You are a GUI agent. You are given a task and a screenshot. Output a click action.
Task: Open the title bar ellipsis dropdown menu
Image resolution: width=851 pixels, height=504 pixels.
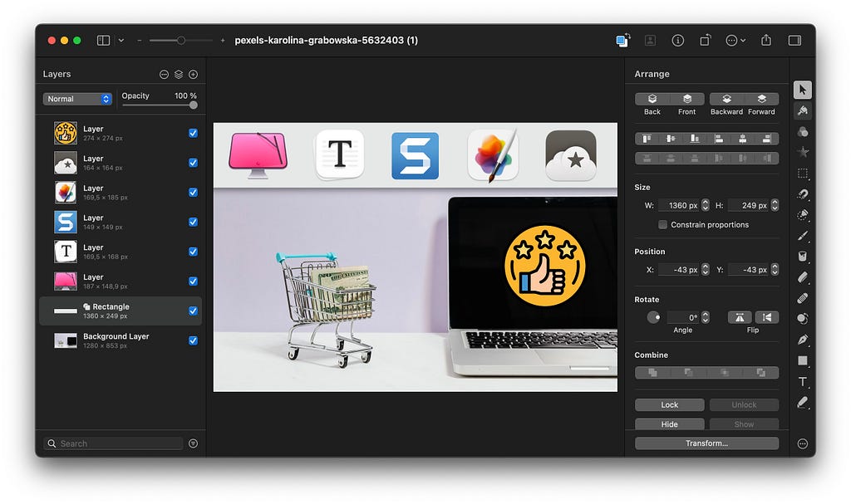(735, 40)
